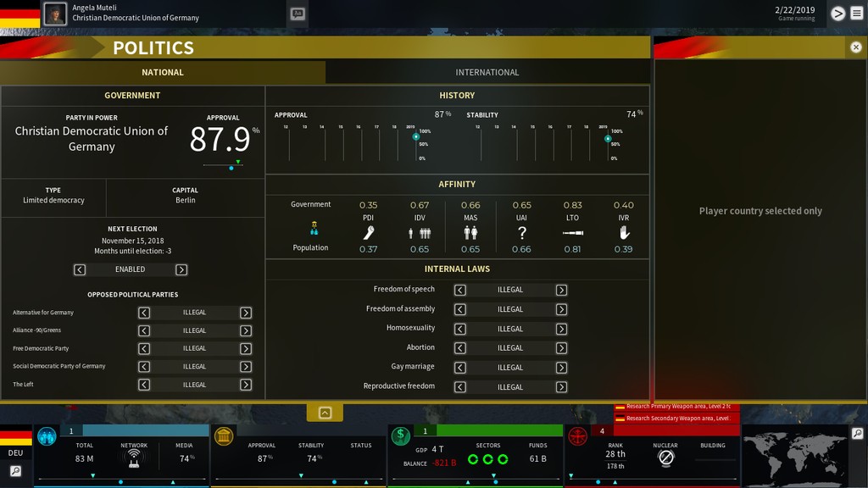Click left arrow for Homosexuality law
This screenshot has width=868, height=488.
[460, 330]
